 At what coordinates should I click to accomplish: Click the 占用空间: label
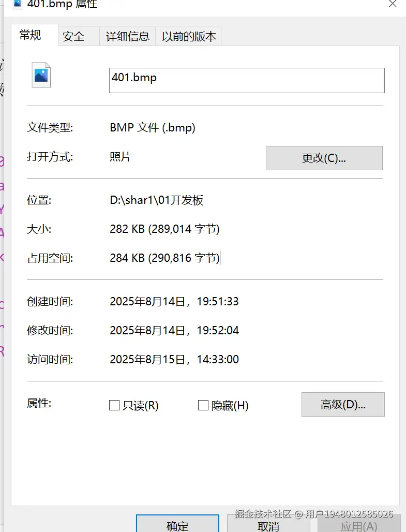(x=50, y=258)
